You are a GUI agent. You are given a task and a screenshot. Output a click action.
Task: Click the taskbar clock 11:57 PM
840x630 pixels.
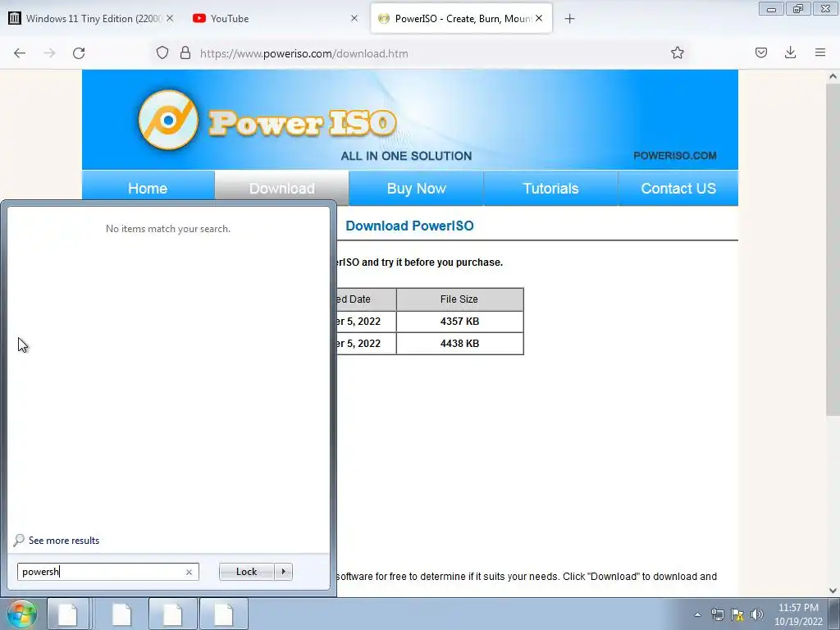pos(798,608)
